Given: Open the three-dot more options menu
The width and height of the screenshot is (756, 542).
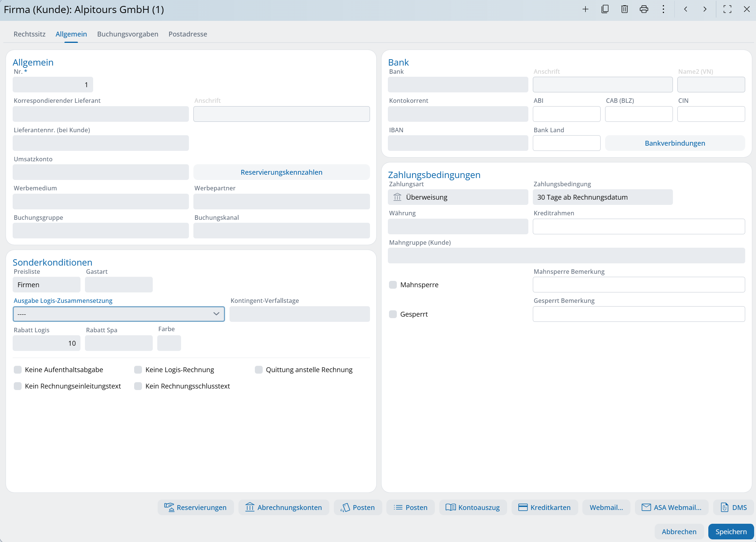Looking at the screenshot, I should tap(663, 9).
